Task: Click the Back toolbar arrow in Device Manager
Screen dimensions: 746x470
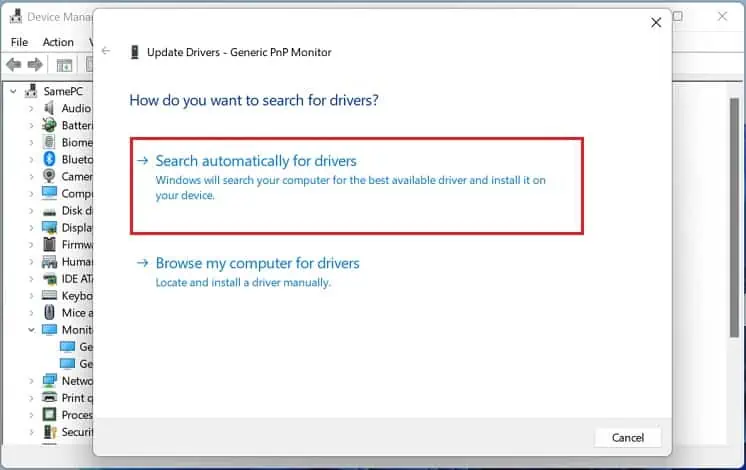Action: (x=14, y=64)
